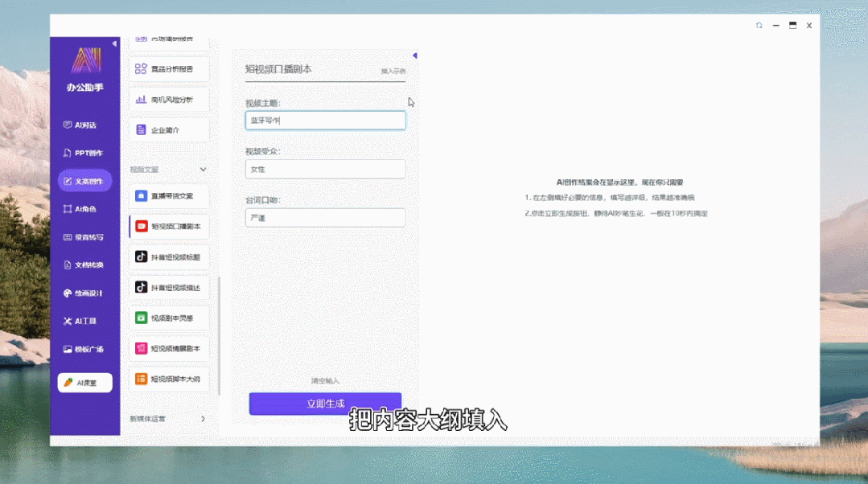Open the AI对话 chat section
The height and width of the screenshot is (484, 868).
pyautogui.click(x=84, y=125)
